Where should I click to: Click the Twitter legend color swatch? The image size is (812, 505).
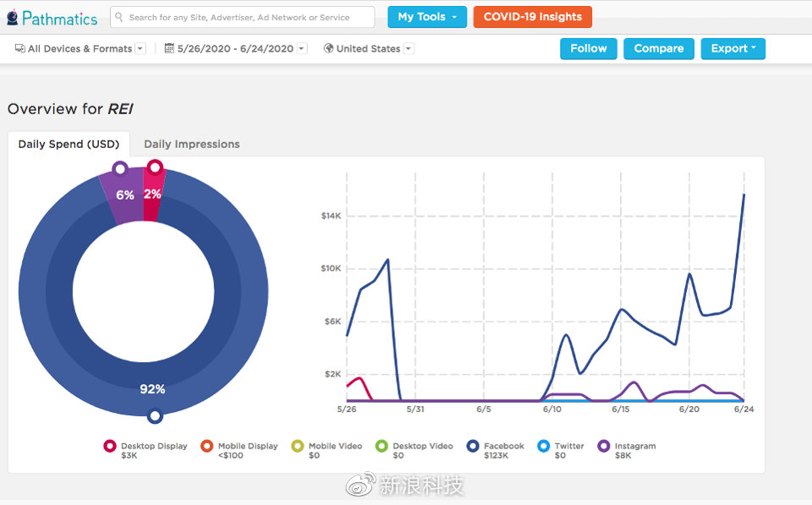[x=544, y=446]
